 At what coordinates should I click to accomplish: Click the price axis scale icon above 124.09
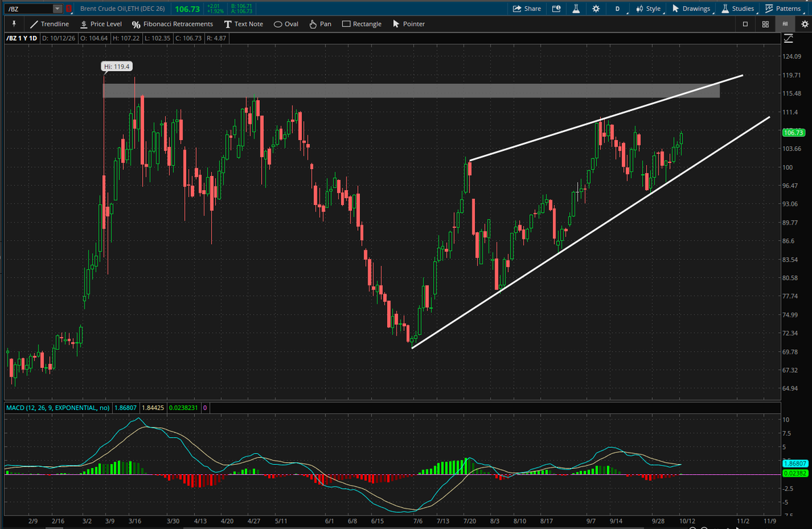pyautogui.click(x=788, y=39)
